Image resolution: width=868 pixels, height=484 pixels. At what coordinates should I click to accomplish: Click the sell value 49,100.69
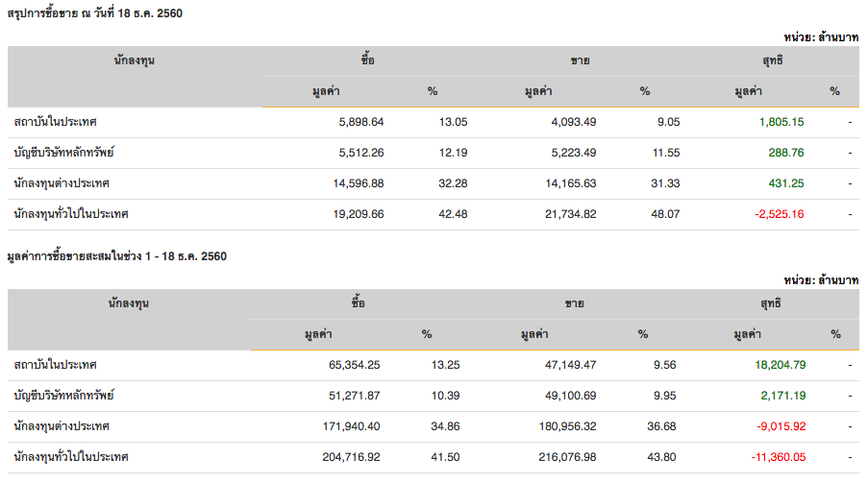coord(563,396)
